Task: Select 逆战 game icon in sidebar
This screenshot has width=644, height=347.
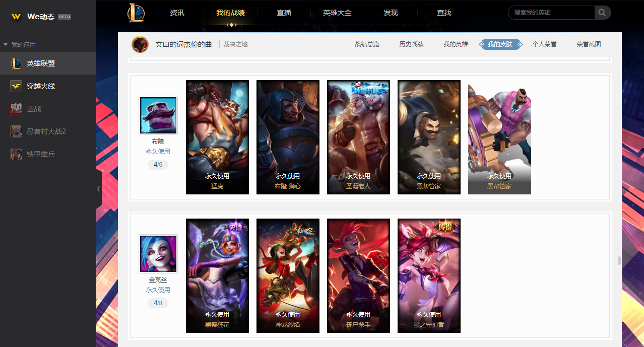Action: [16, 109]
